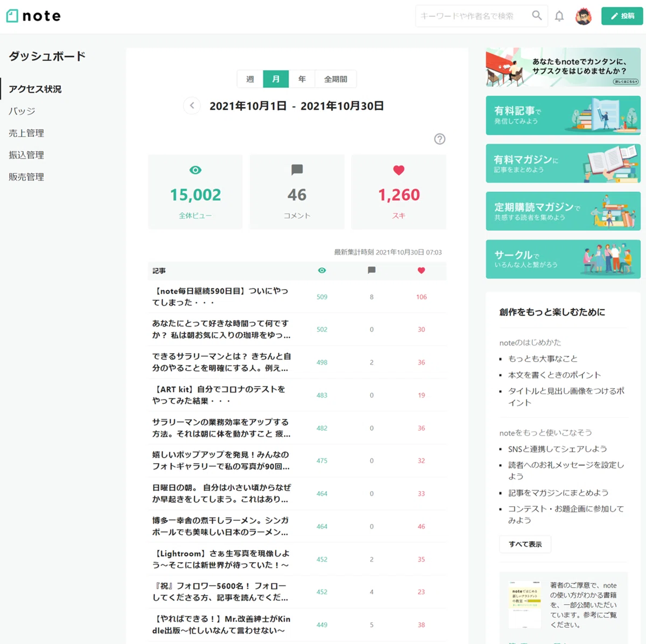This screenshot has height=644, width=646.
Task: Open article 嬉しいポップアップを発見！
Action: coord(221,460)
